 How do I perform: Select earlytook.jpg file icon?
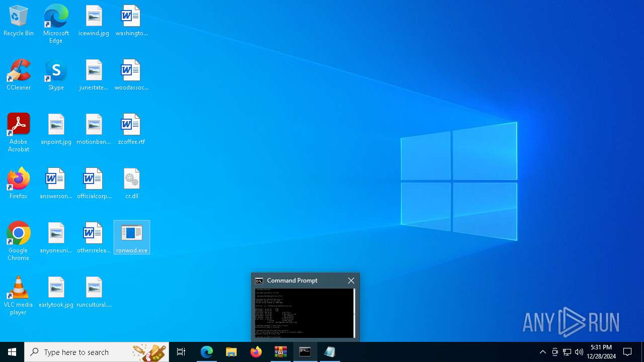(56, 293)
